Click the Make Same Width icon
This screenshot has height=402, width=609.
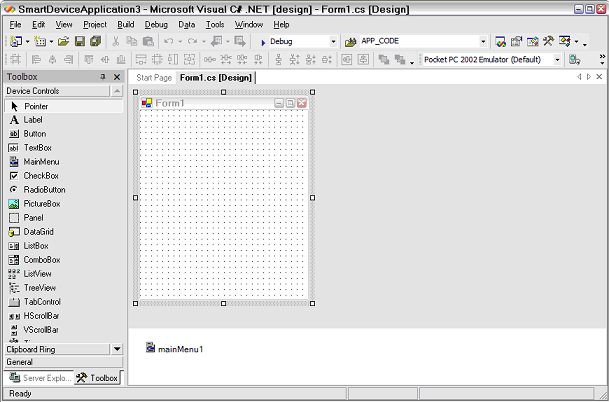click(141, 59)
